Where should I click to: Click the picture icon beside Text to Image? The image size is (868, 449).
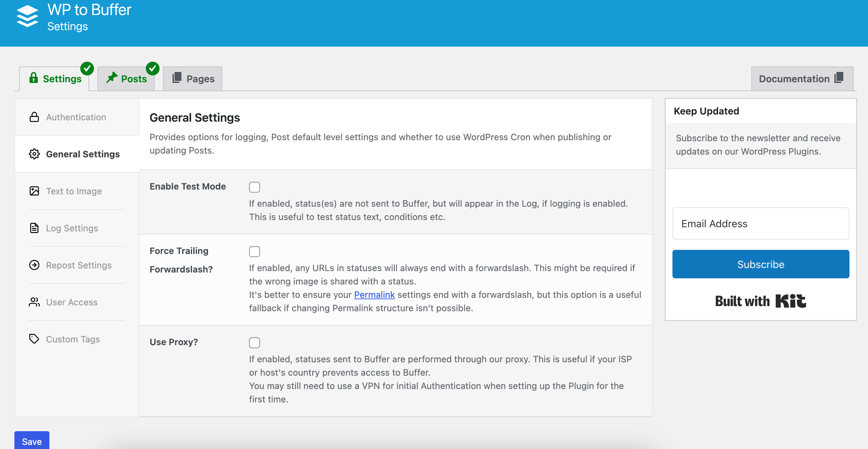click(x=34, y=191)
